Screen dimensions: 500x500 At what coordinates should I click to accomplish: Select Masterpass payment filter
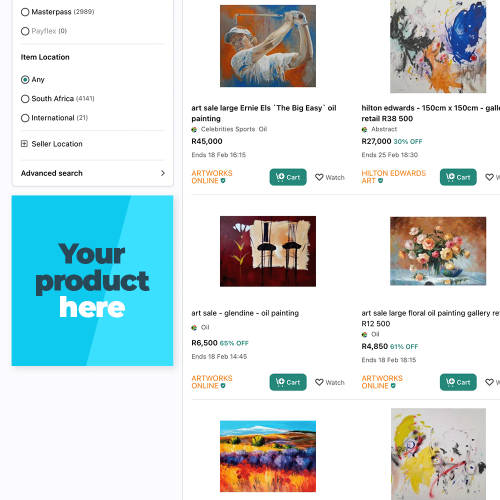(25, 12)
